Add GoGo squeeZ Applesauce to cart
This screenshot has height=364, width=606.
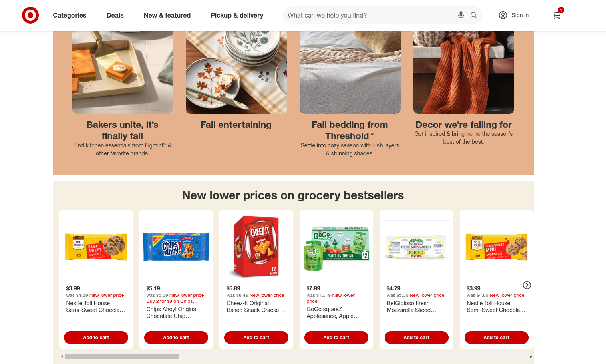click(x=336, y=338)
